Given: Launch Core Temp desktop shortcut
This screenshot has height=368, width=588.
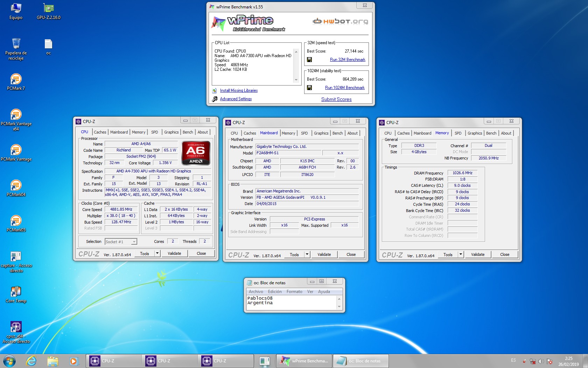Looking at the screenshot, I should point(16,294).
